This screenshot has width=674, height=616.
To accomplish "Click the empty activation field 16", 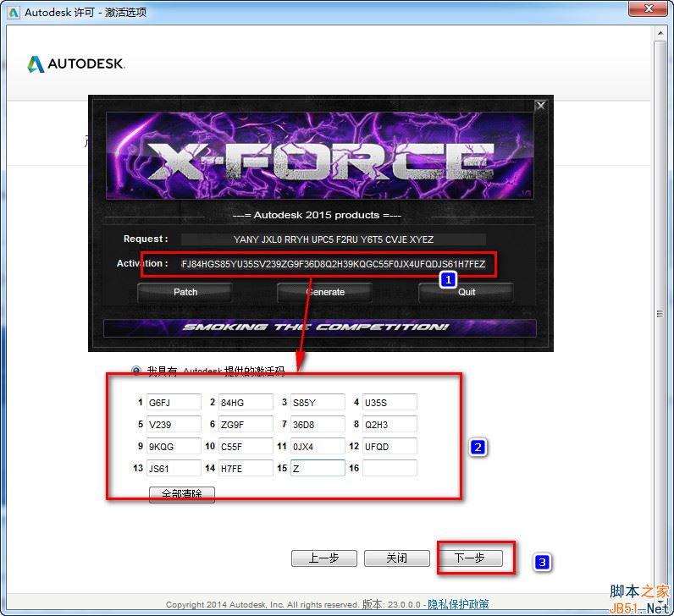I will pyautogui.click(x=389, y=468).
